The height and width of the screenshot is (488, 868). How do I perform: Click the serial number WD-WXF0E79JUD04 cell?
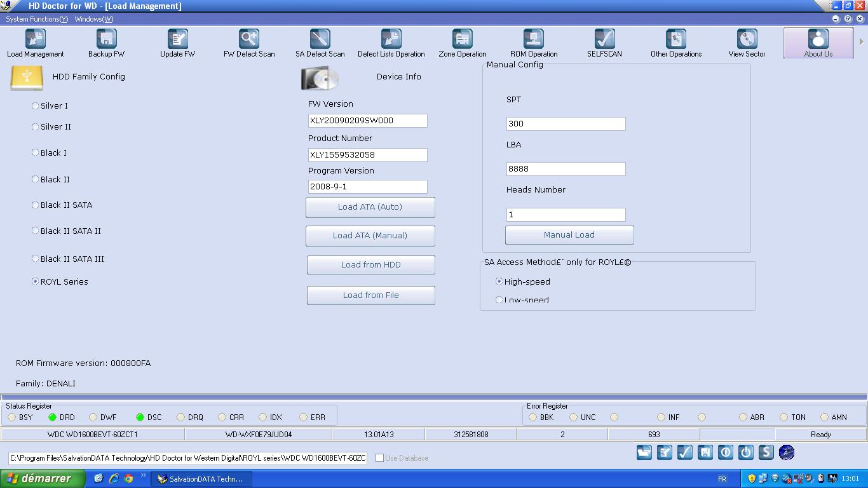point(259,435)
